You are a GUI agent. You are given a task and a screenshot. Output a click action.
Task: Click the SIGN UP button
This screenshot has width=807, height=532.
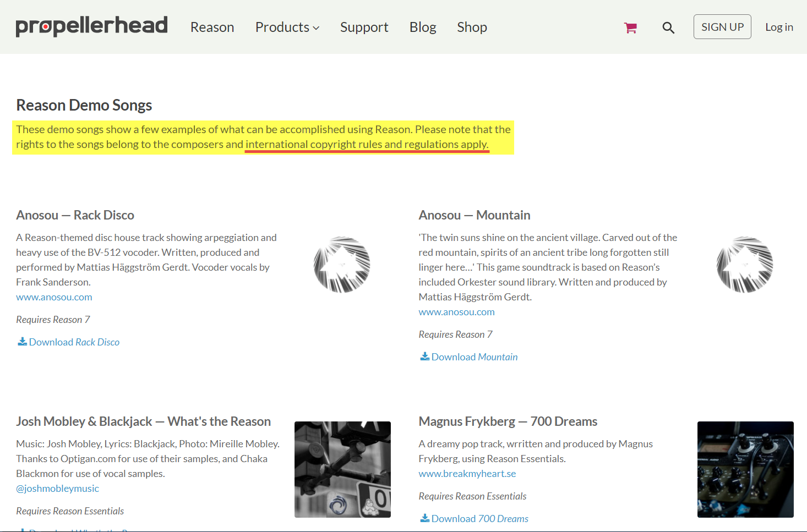point(722,27)
